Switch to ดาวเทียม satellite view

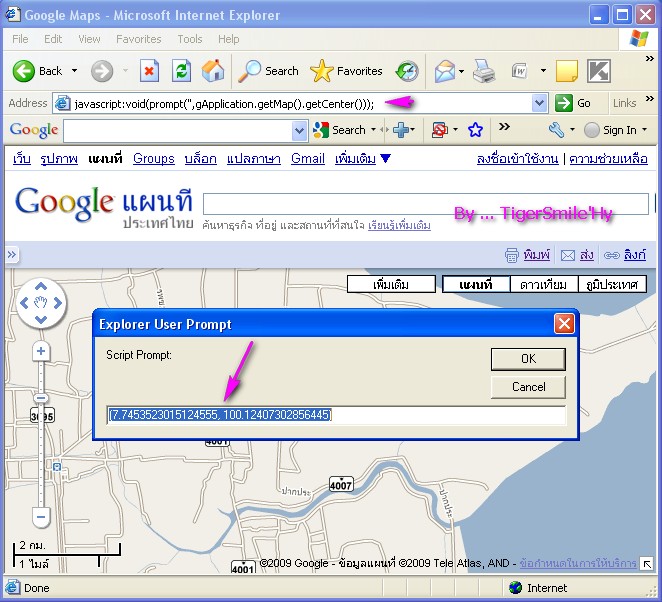(x=543, y=284)
